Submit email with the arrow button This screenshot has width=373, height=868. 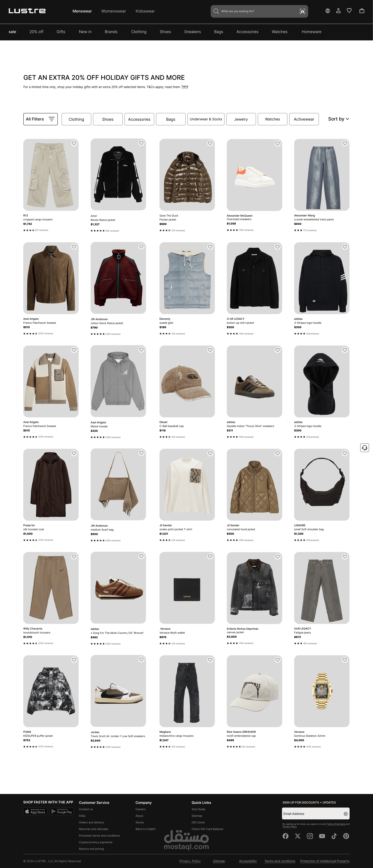click(x=345, y=814)
